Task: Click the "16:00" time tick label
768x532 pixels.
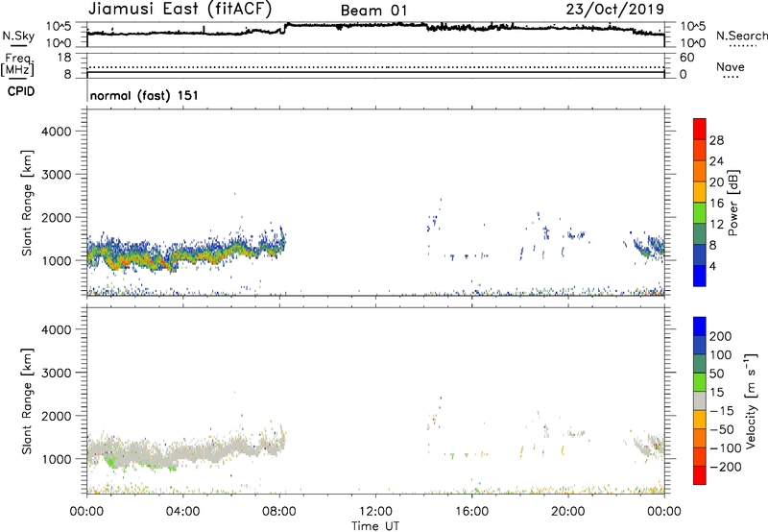Action: 471,512
